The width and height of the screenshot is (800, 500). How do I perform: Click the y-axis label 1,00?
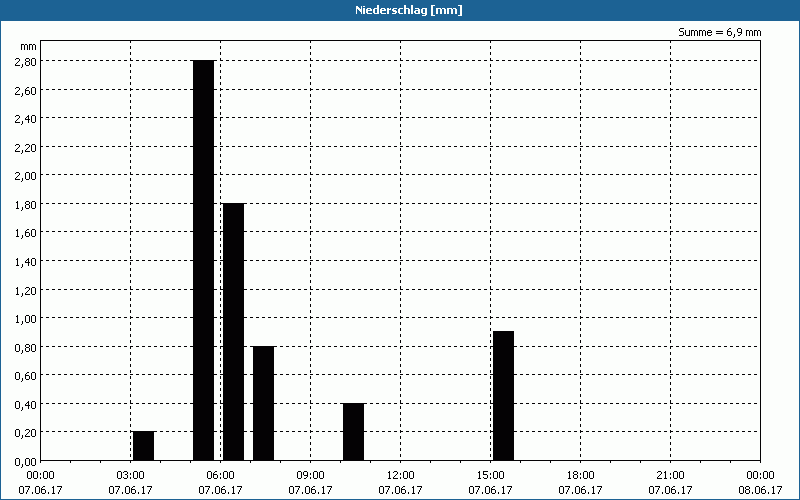pyautogui.click(x=28, y=318)
